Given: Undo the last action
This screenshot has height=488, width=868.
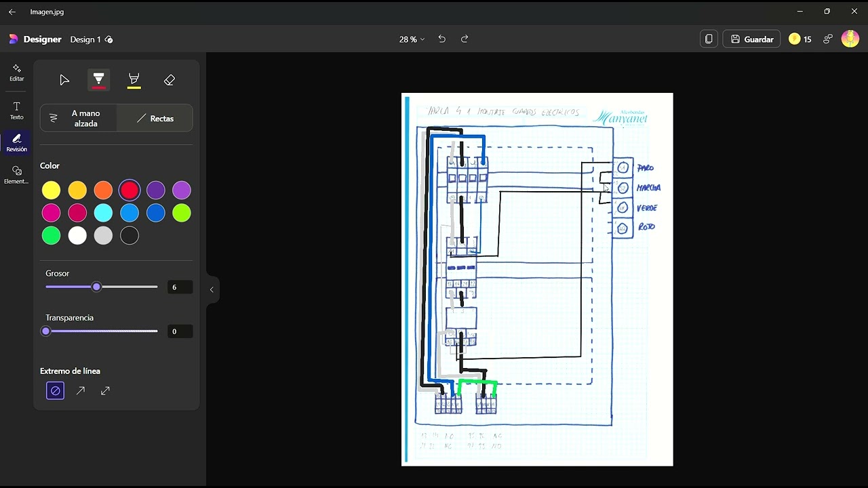Looking at the screenshot, I should pos(441,39).
